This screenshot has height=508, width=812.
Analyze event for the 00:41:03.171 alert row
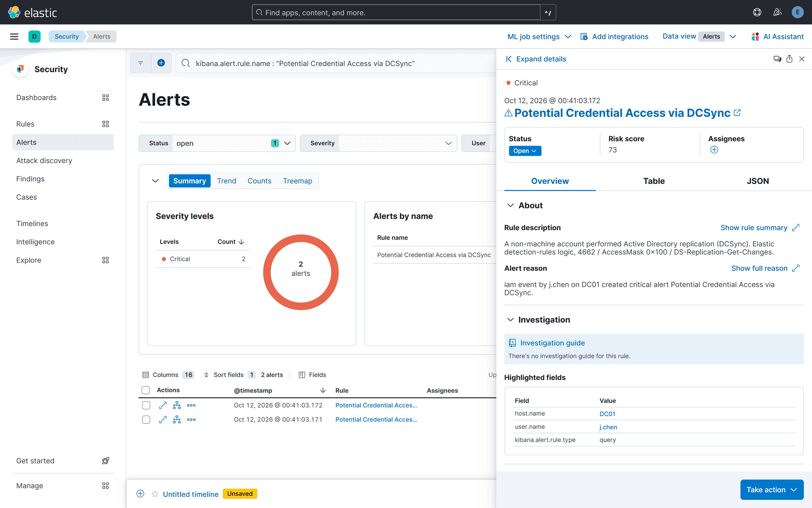click(x=177, y=420)
